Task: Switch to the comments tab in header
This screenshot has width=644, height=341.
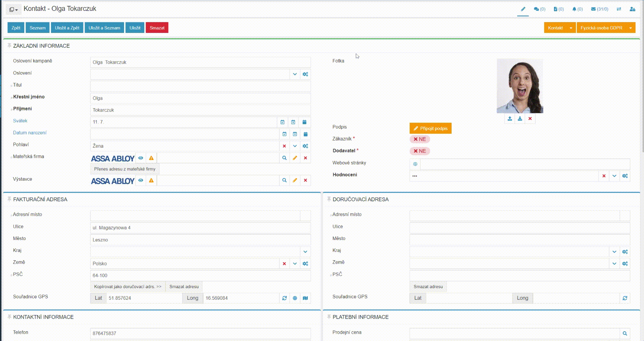Action: [539, 9]
